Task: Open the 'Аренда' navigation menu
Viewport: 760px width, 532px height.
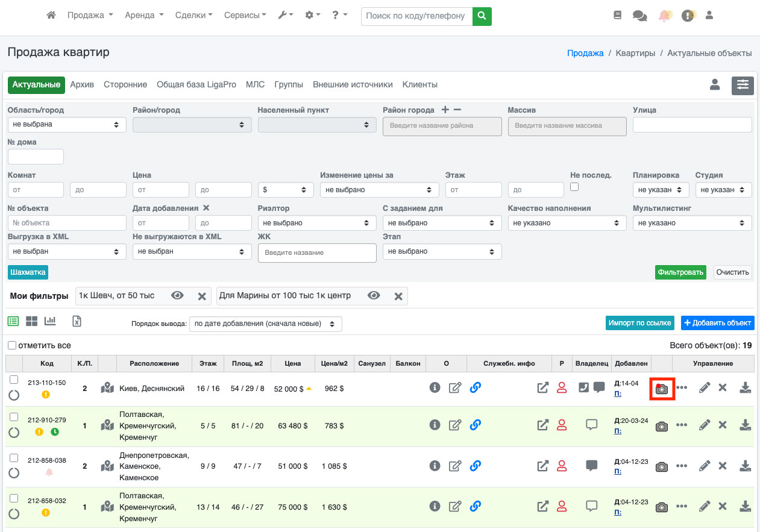Action: [143, 16]
